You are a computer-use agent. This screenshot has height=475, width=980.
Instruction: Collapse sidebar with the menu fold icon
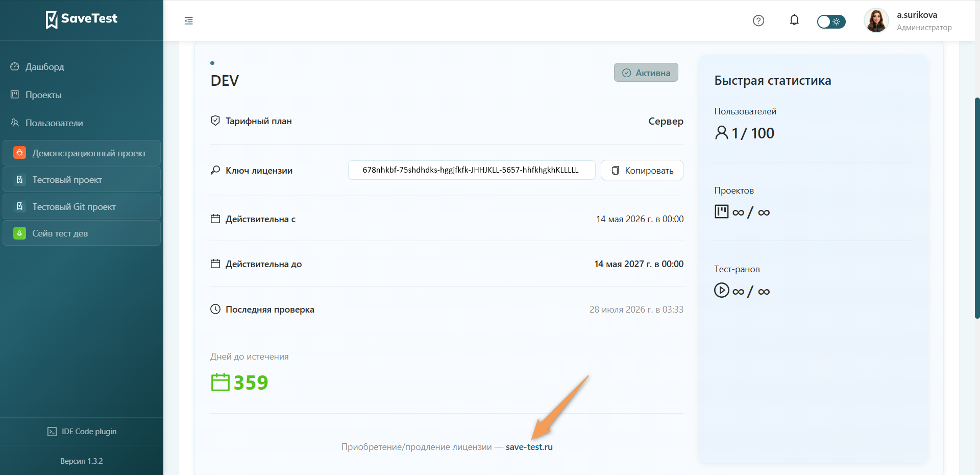(189, 21)
